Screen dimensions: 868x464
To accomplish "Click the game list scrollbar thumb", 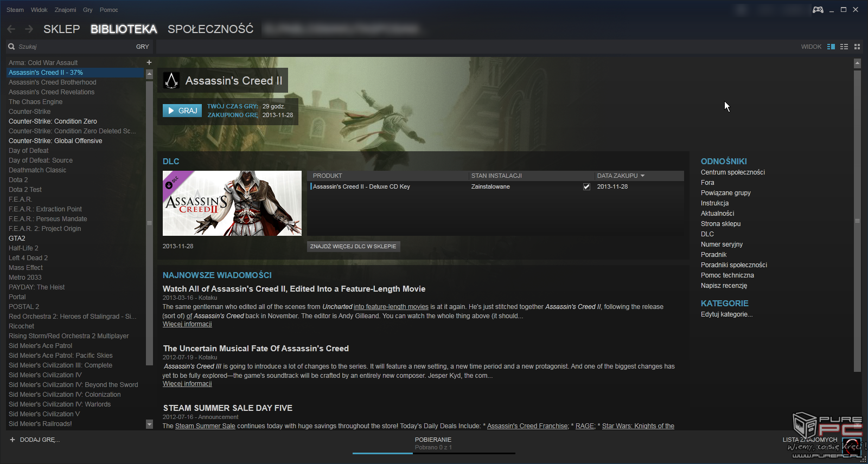I will [x=149, y=223].
